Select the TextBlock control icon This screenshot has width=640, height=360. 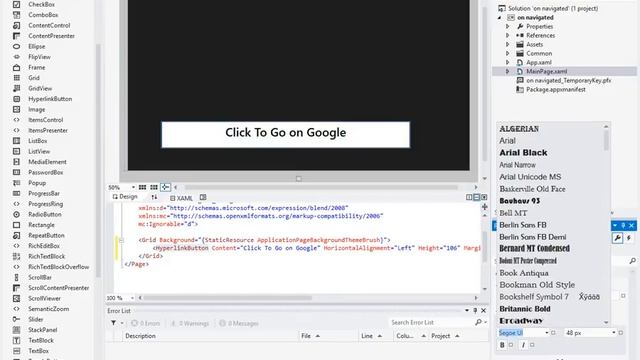16,340
